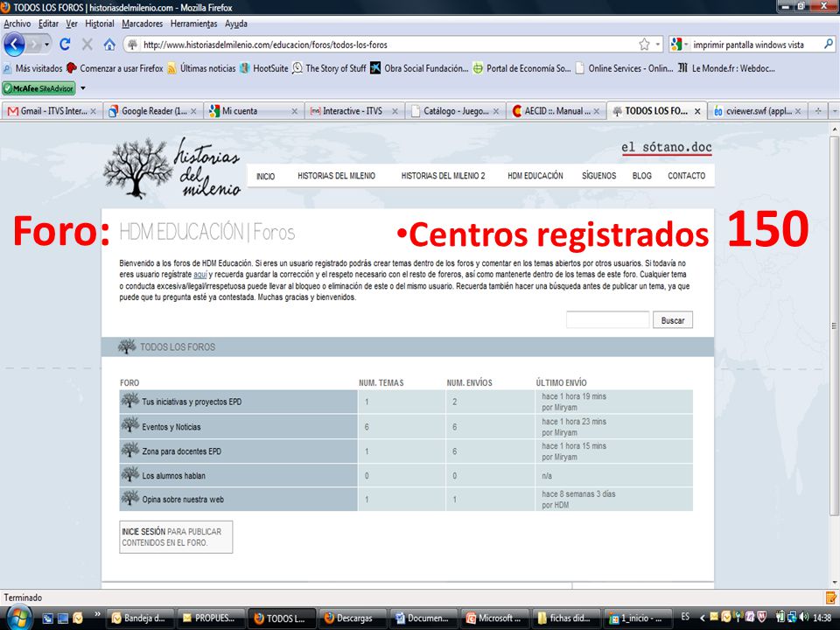
Task: Open BLOG nav item
Action: pyautogui.click(x=641, y=176)
